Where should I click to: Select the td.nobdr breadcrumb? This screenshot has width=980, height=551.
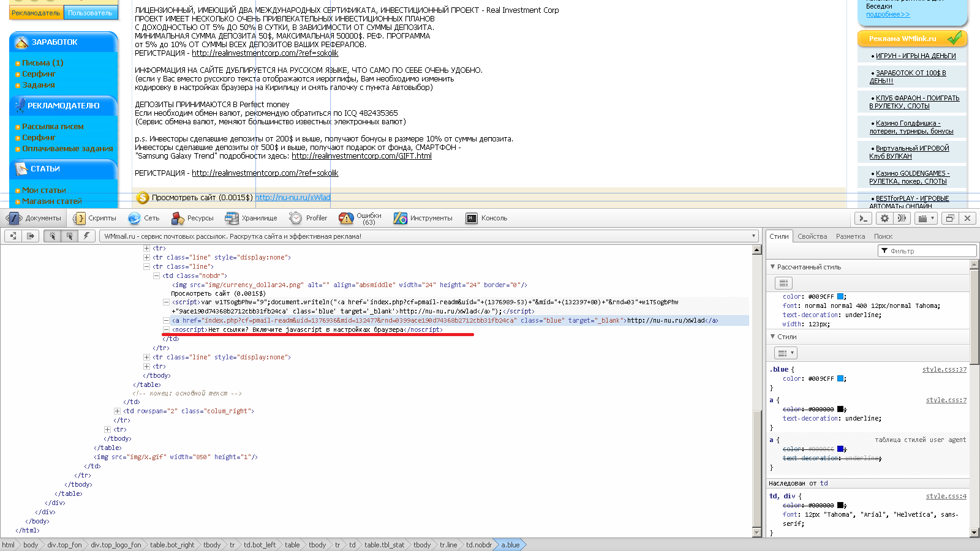click(478, 545)
